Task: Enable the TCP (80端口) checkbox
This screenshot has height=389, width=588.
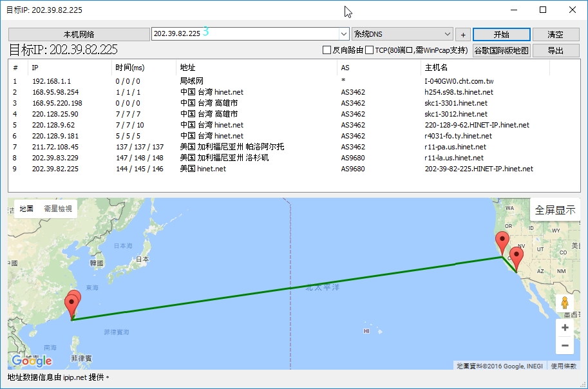Action: click(x=369, y=50)
